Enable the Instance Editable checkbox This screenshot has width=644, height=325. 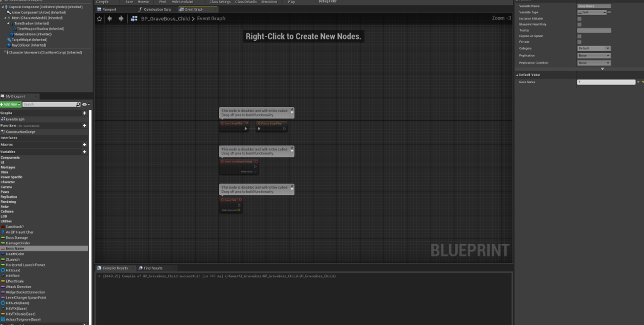pyautogui.click(x=579, y=18)
